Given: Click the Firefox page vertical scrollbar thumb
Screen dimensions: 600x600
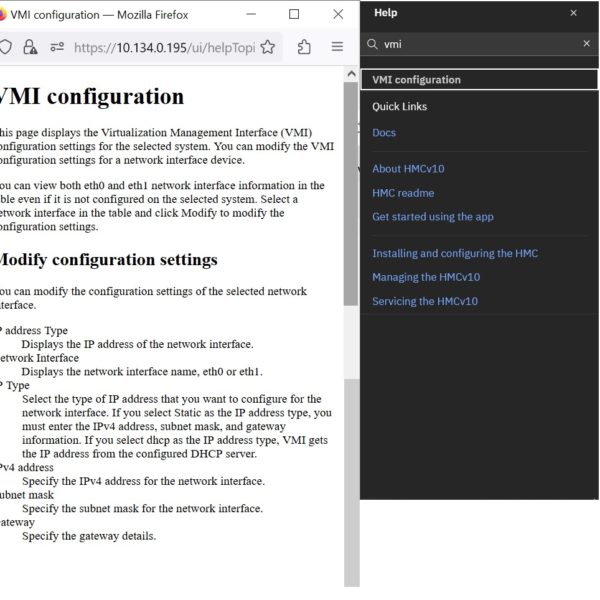Looking at the screenshot, I should point(351,193).
